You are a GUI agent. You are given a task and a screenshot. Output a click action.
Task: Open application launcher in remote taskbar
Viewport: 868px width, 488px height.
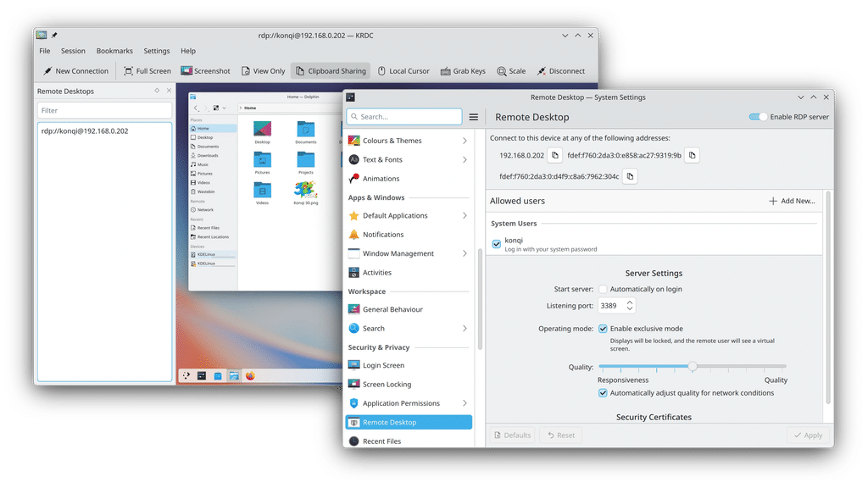click(186, 375)
